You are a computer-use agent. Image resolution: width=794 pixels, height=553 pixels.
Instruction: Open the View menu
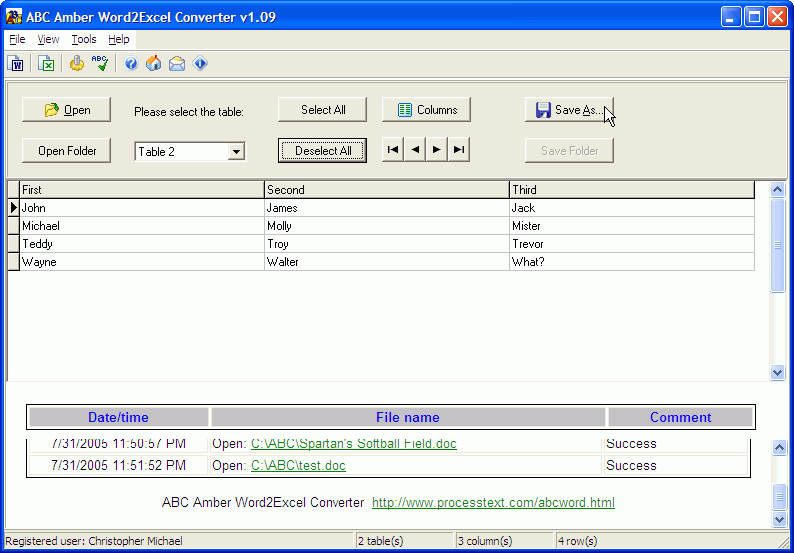click(x=48, y=40)
